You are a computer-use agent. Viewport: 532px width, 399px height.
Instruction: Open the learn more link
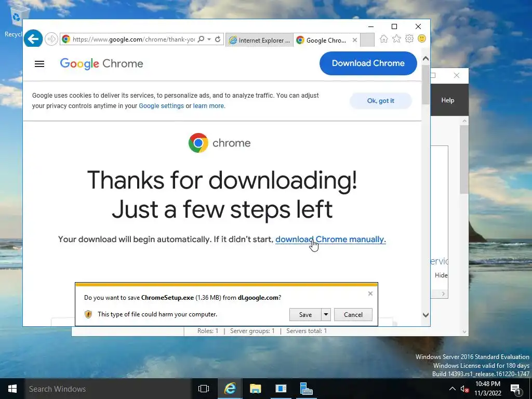(x=208, y=106)
